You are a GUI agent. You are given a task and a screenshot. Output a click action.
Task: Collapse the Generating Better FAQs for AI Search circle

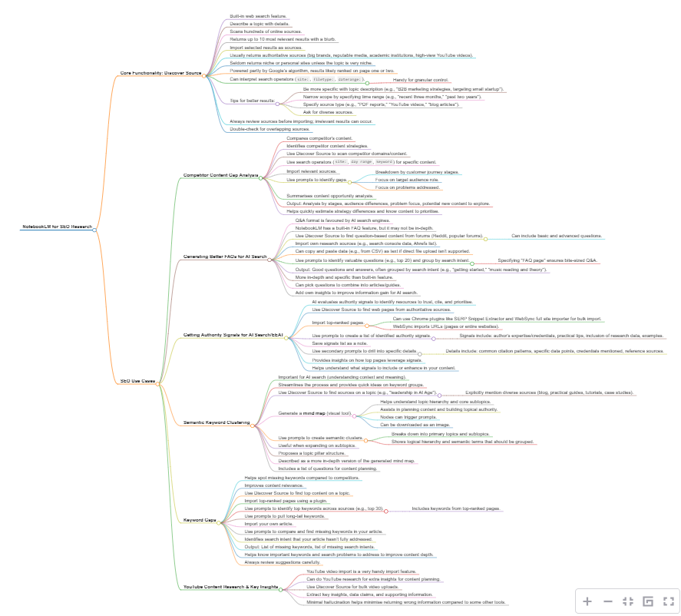pyautogui.click(x=269, y=260)
